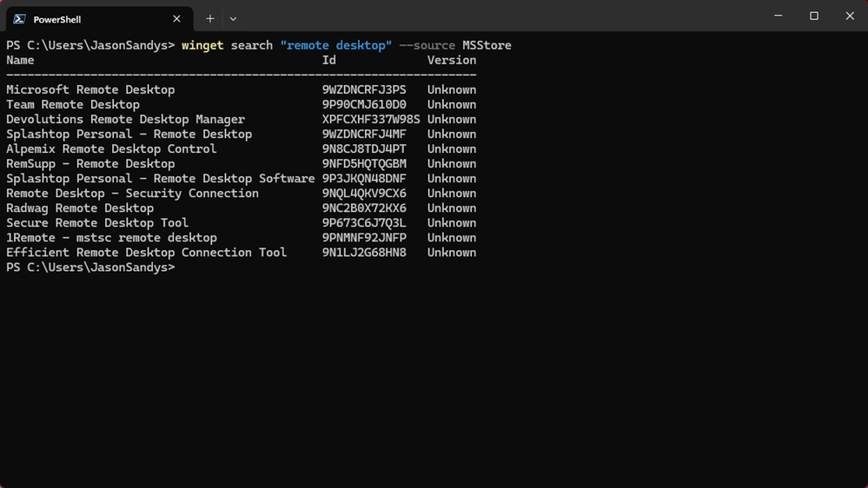Click the Id 9PNMNF92JNFP
This screenshot has height=488, width=868.
(x=364, y=238)
